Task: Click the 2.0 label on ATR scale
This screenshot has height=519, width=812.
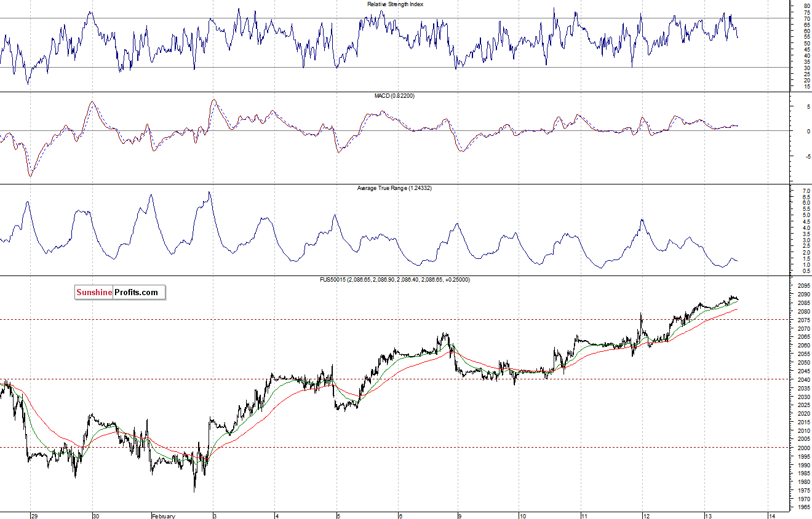Action: tap(806, 253)
